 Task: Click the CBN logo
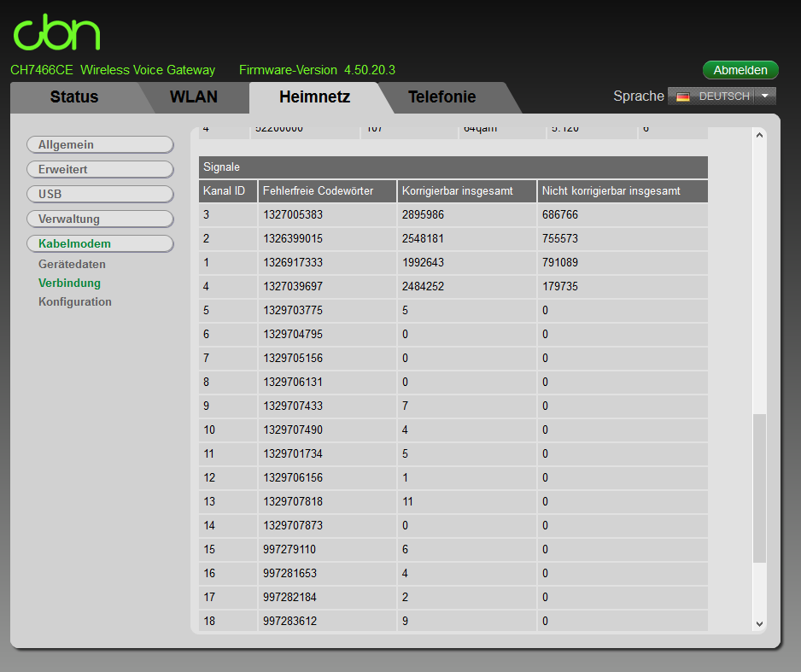(x=56, y=32)
